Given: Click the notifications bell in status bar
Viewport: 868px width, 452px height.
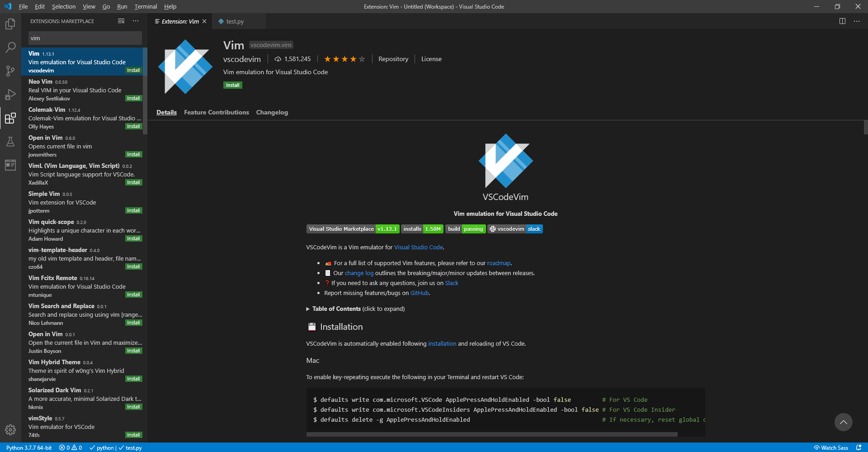Looking at the screenshot, I should click(859, 447).
